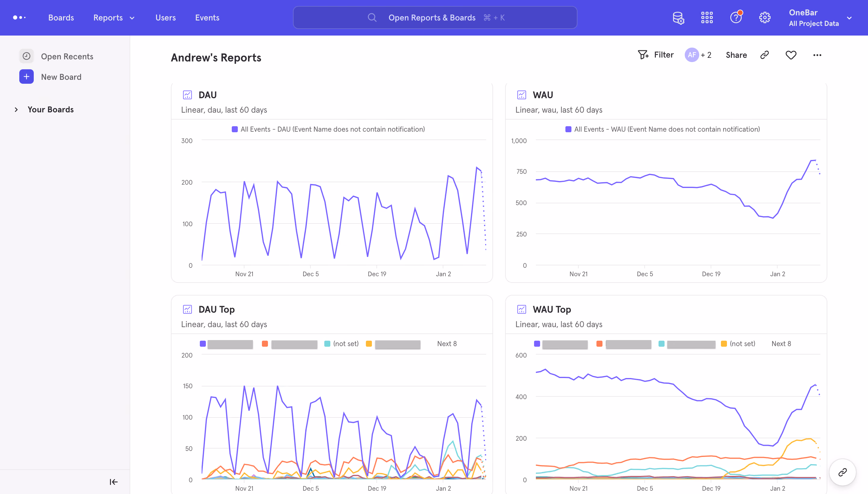This screenshot has width=868, height=494.
Task: Click the WAU Top '(not set)' legend label
Action: (742, 344)
